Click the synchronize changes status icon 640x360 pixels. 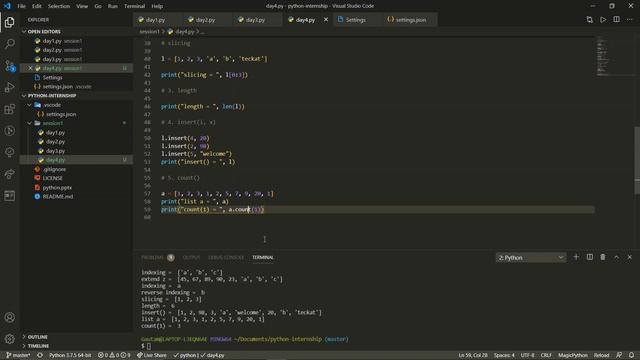pyautogui.click(x=40, y=355)
